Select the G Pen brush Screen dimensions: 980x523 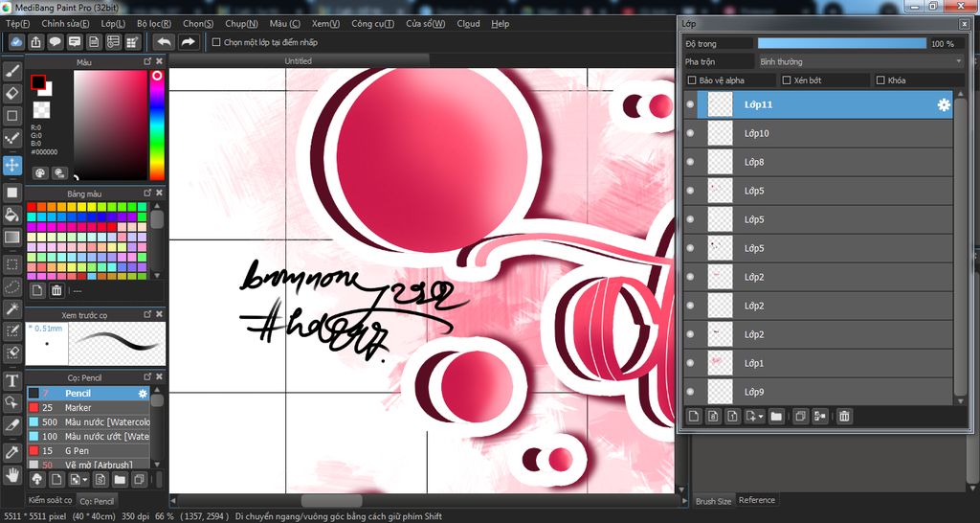point(87,450)
